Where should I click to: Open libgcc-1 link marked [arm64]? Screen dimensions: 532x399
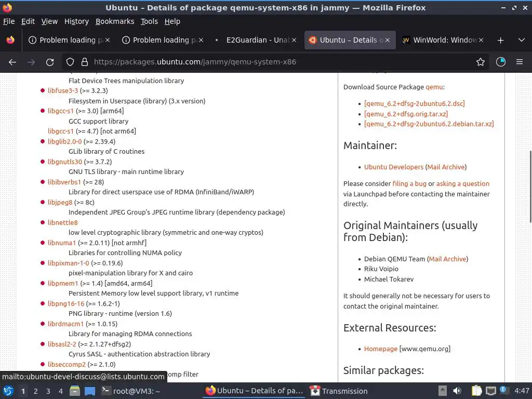click(61, 111)
